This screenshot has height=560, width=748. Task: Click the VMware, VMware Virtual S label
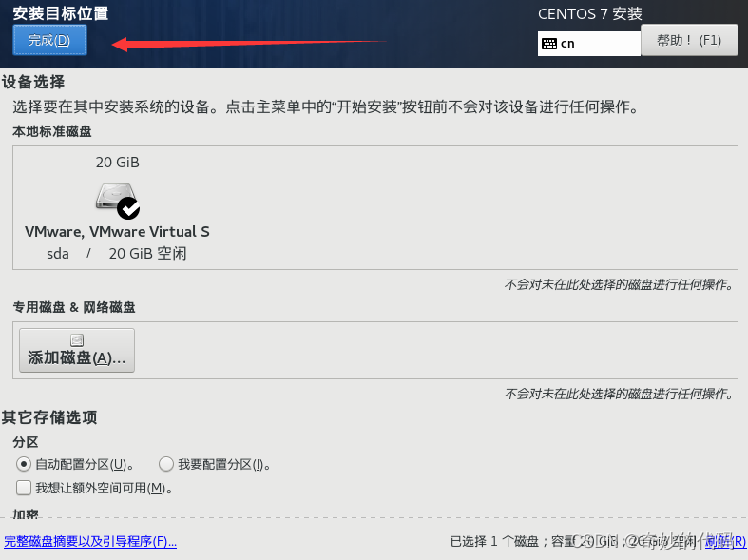[117, 231]
